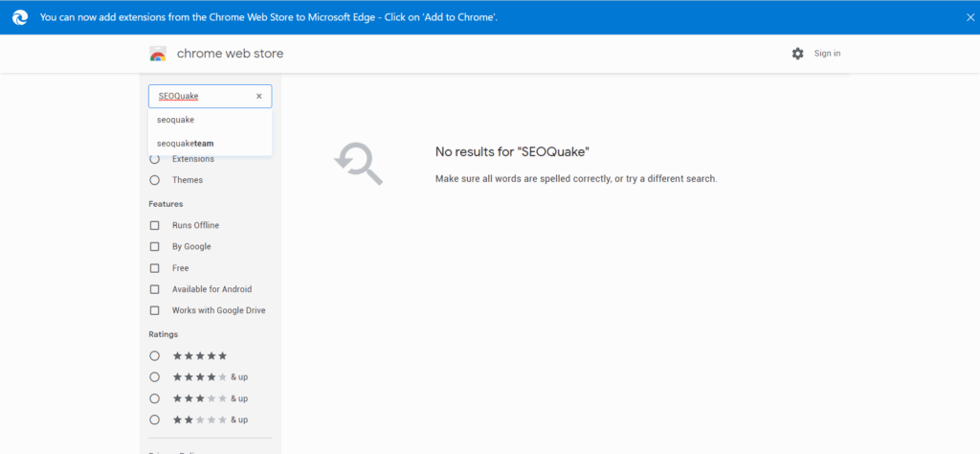Dismiss the blue Edge notification banner

tap(969, 17)
